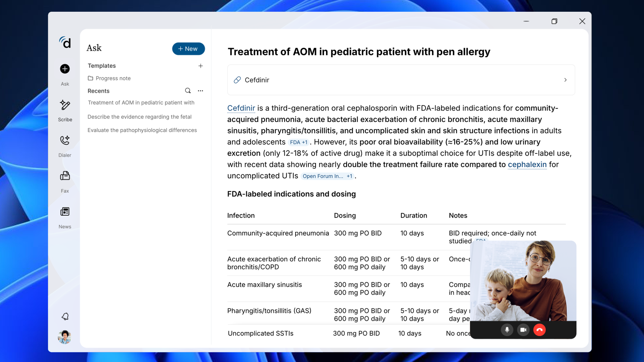Mute the microphone in video call
Image resolution: width=644 pixels, height=362 pixels.
pyautogui.click(x=507, y=330)
